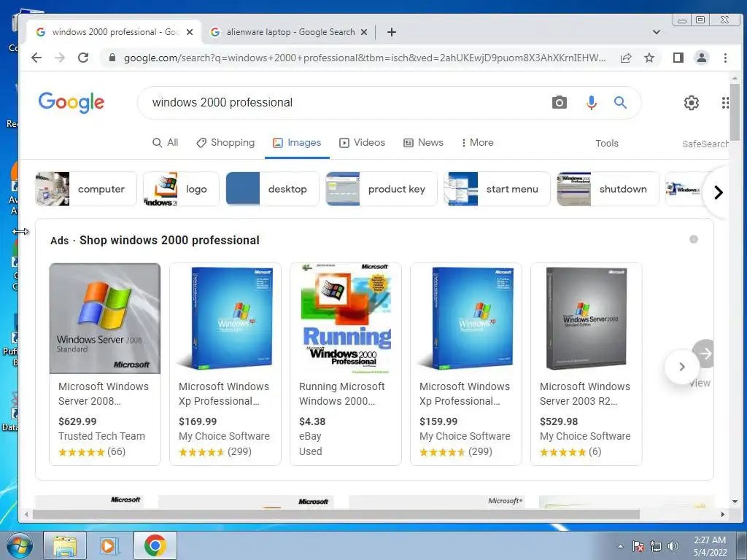Click the vertical page scrollbar thumb

(x=735, y=112)
